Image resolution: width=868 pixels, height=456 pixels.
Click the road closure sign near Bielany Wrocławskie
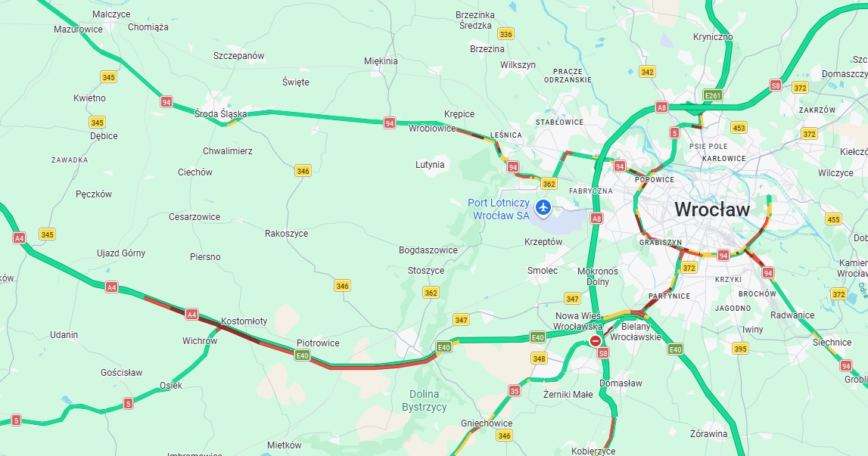(596, 341)
